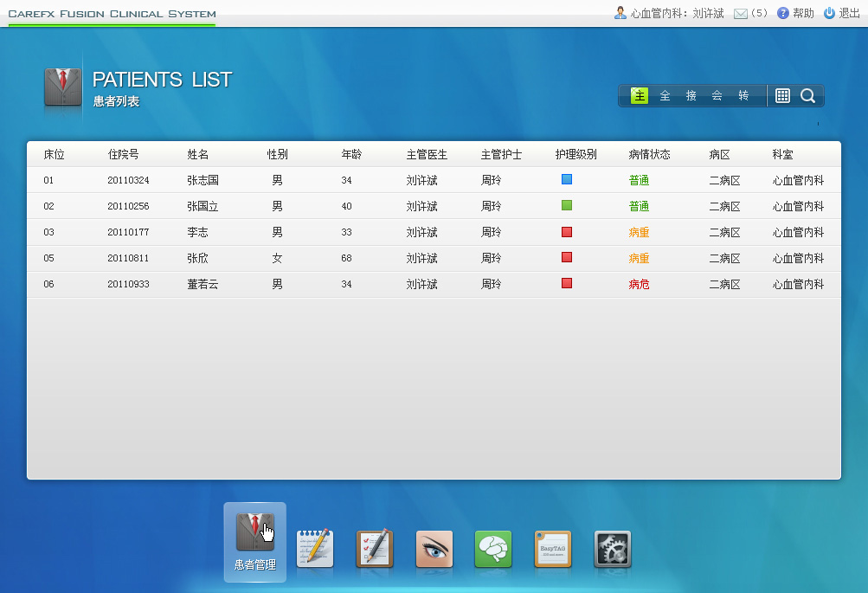
Task: Open the mail envelope icon
Action: point(740,14)
